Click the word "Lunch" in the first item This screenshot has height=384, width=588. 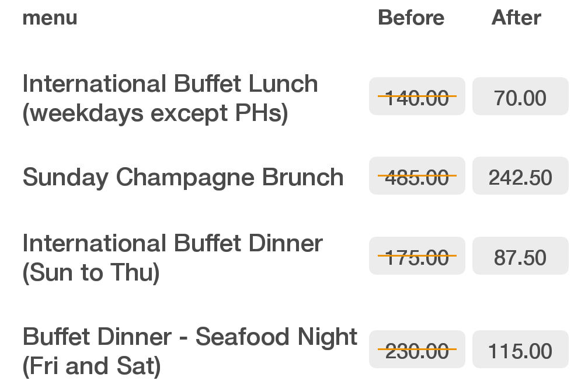coord(283,84)
